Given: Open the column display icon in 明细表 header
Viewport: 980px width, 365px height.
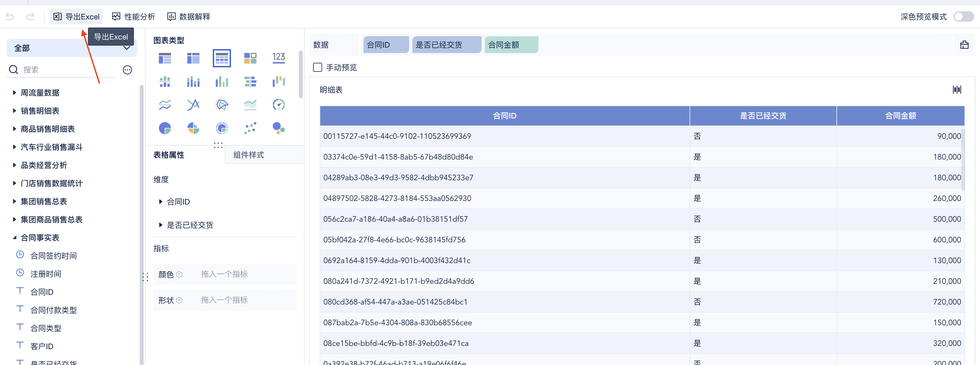Looking at the screenshot, I should click(956, 90).
